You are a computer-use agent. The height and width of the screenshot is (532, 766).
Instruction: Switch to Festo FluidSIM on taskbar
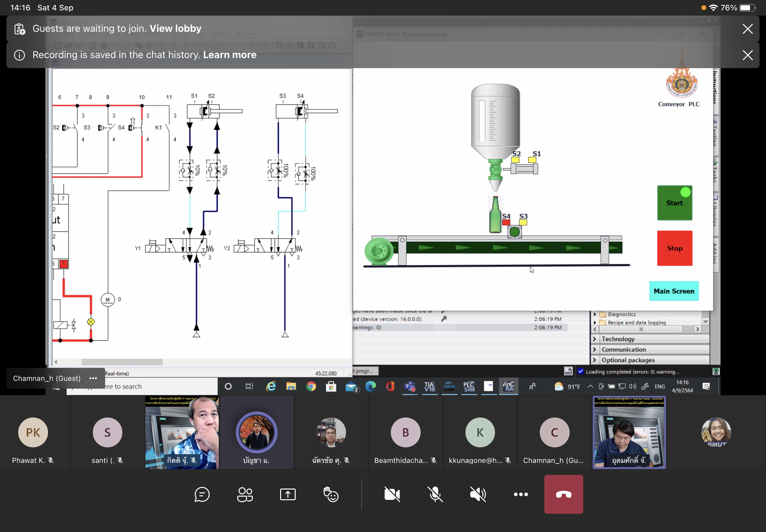[x=449, y=387]
